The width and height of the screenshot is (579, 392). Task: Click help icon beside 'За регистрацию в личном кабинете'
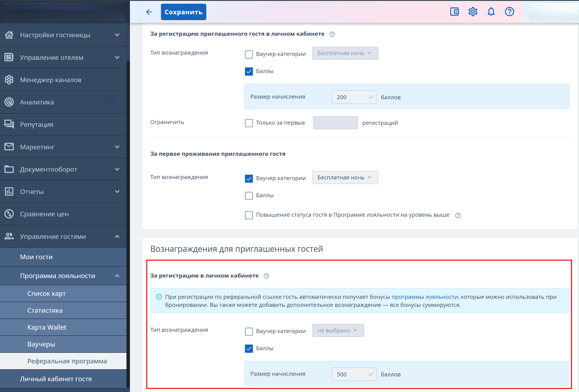266,276
